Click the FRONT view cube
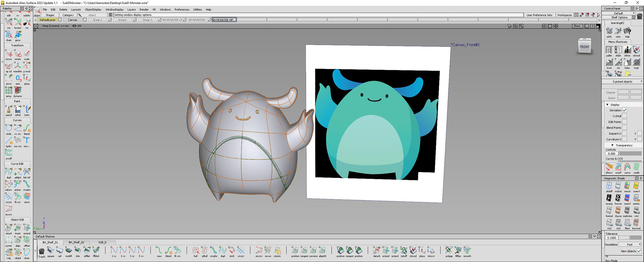Screen dimensions: 644x262 click(x=584, y=46)
